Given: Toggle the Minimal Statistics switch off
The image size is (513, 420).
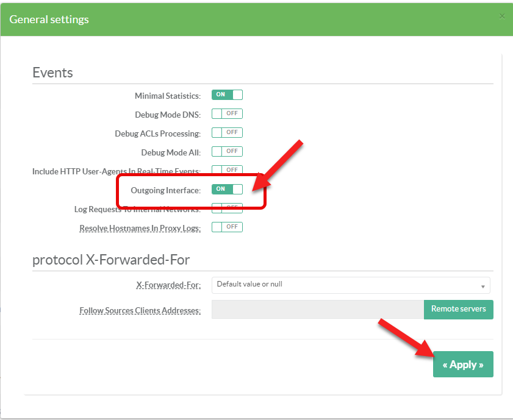Looking at the screenshot, I should coord(227,95).
